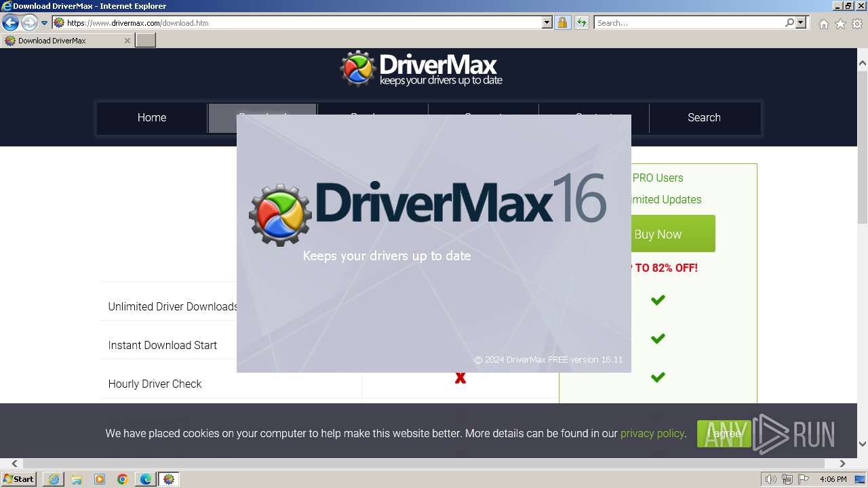Click horizontal scrollbar right arrow

[842, 464]
